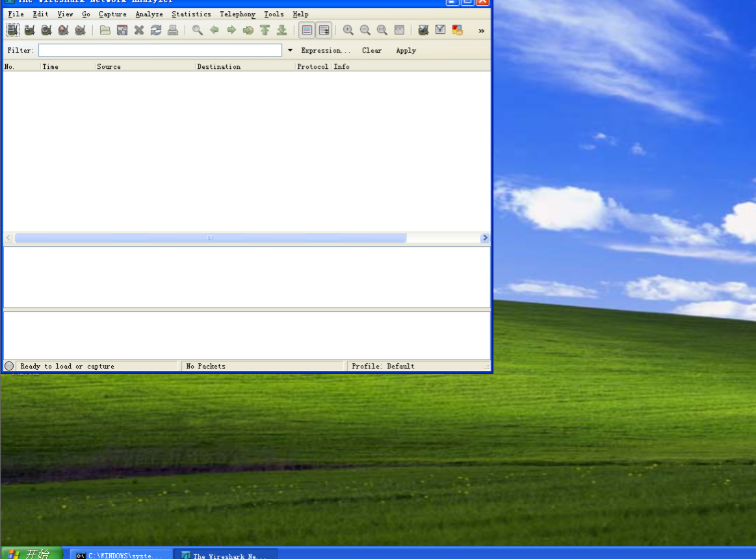Zoom out toolbar icon
Viewport: 756px width, 559px height.
coord(365,30)
